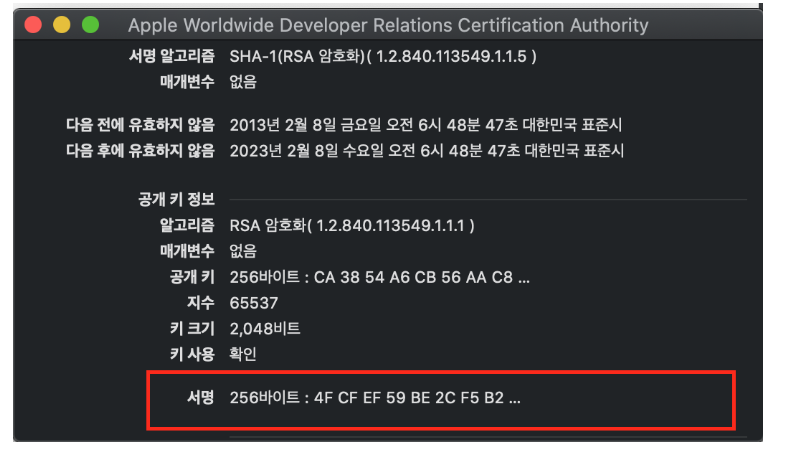790x453 pixels.
Task: Select the '없음' value beneath 'RSA 암호화( 1.2.840.113549.1.1.1 )'
Action: click(243, 251)
